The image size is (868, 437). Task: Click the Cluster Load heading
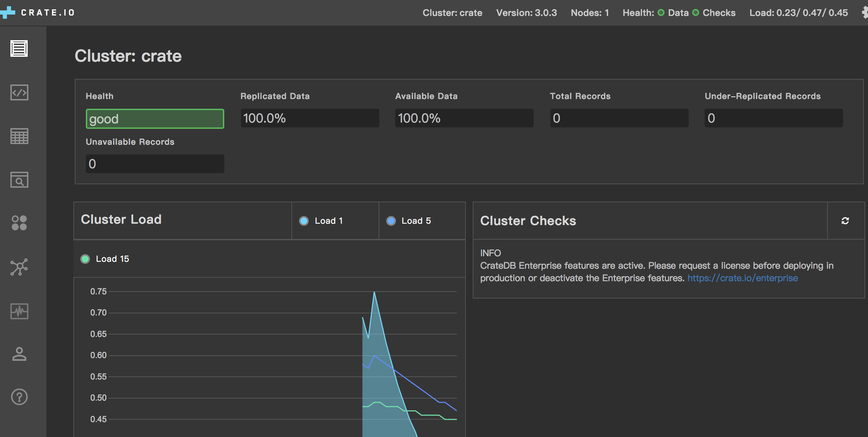click(121, 219)
